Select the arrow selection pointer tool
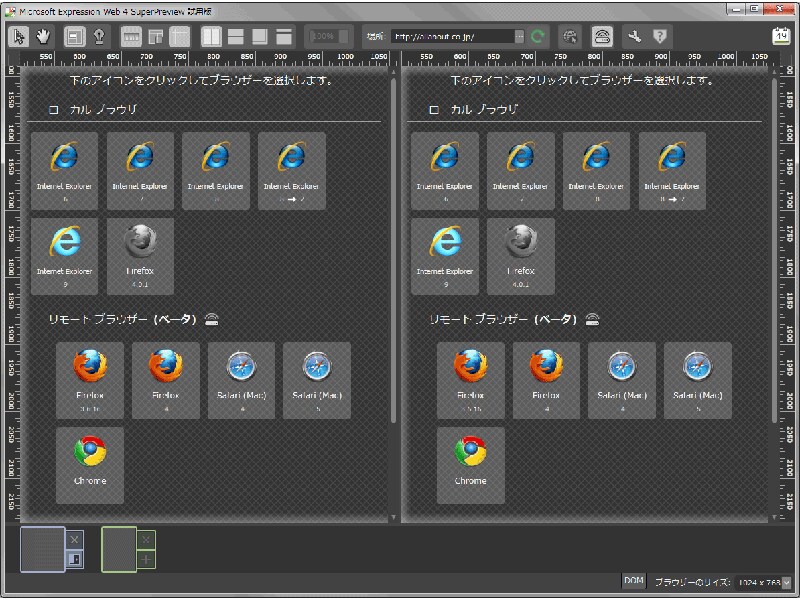Image resolution: width=800 pixels, height=600 pixels. 19,36
